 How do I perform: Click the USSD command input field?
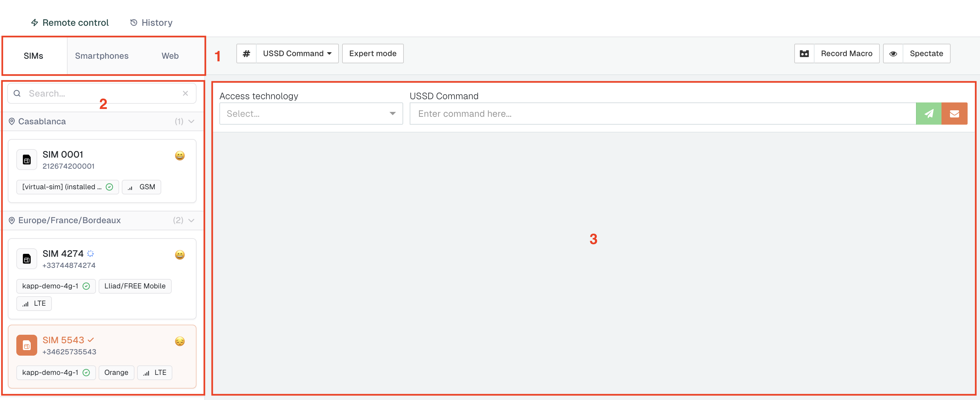[662, 114]
